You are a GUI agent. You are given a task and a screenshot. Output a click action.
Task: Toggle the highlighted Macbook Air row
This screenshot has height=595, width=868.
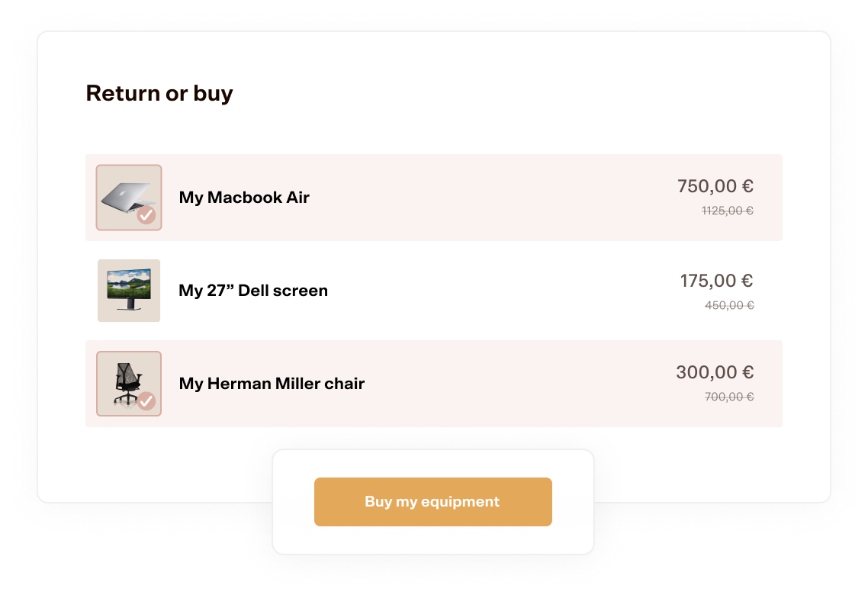pos(434,198)
